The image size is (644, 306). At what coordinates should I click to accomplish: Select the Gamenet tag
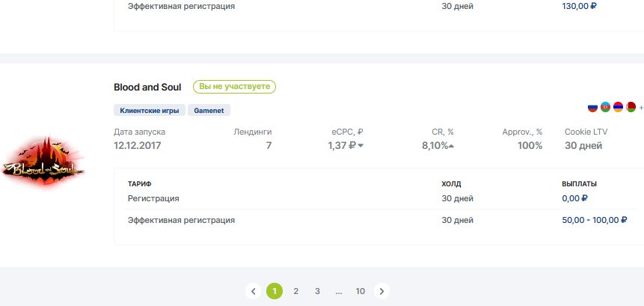click(209, 110)
